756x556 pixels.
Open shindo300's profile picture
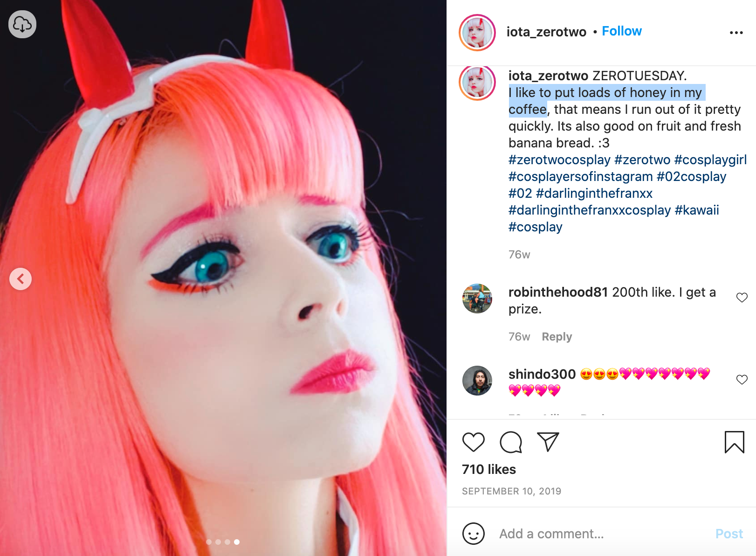(x=477, y=381)
